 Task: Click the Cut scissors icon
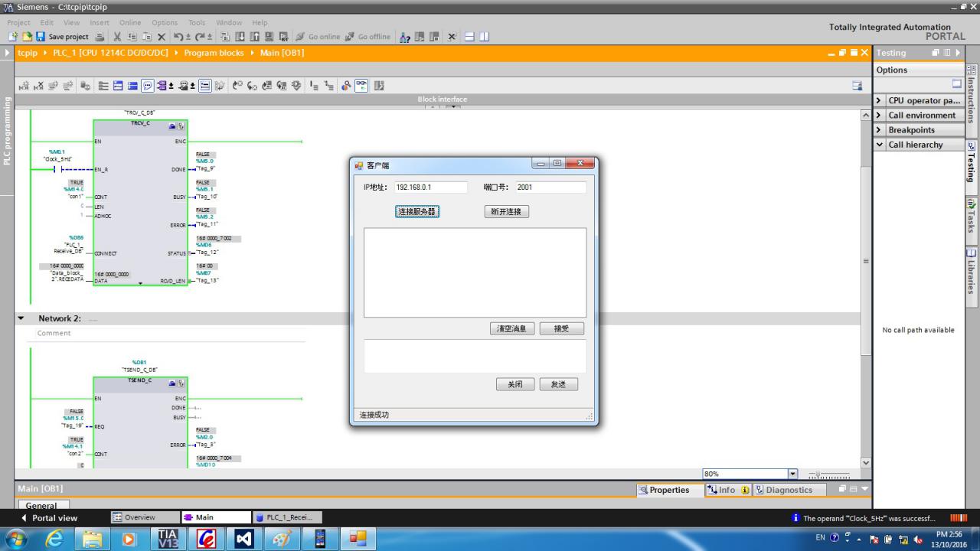(x=117, y=37)
